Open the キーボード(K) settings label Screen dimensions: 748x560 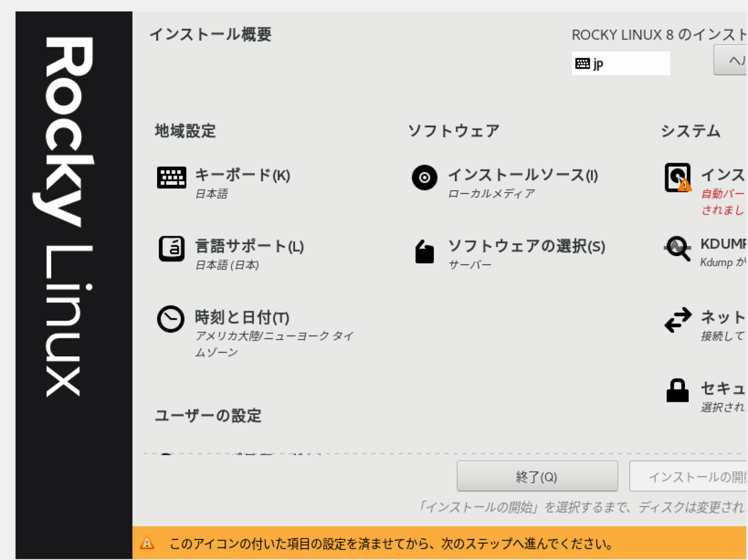pos(242,175)
